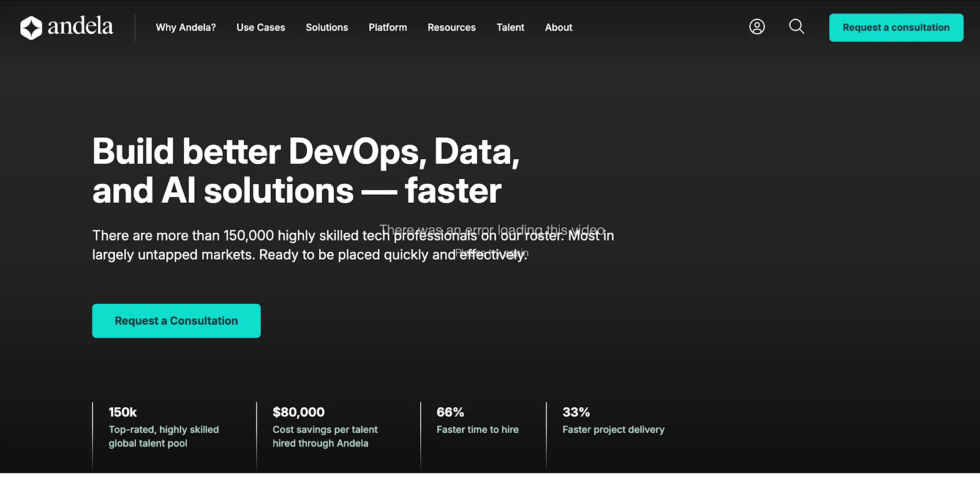Viewport: 980px width, 477px height.
Task: Click the 'Faster project delivery' text
Action: 613,430
